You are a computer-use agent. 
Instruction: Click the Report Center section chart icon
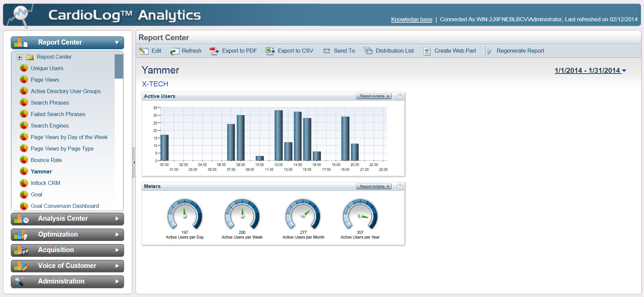(x=21, y=43)
